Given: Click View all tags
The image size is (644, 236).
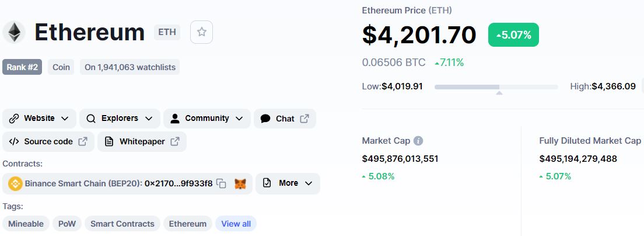Looking at the screenshot, I should (236, 224).
